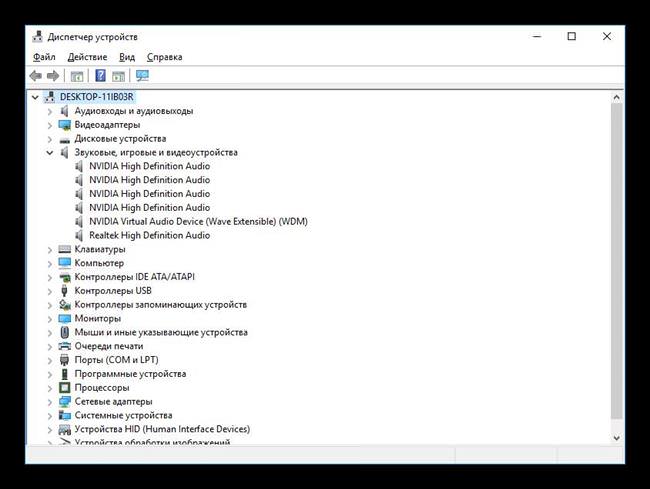The width and height of the screenshot is (650, 489).
Task: Collapse the DESKTOP-11IB03R root node
Action: click(x=35, y=97)
